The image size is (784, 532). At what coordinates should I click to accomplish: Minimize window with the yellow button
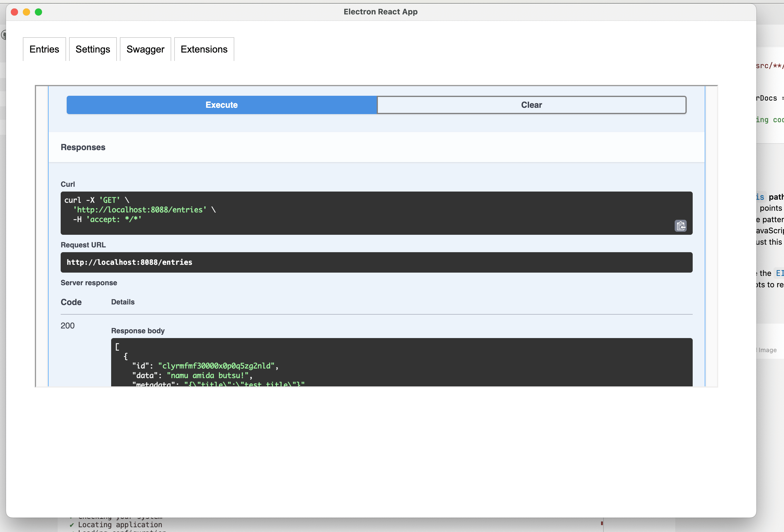(26, 12)
